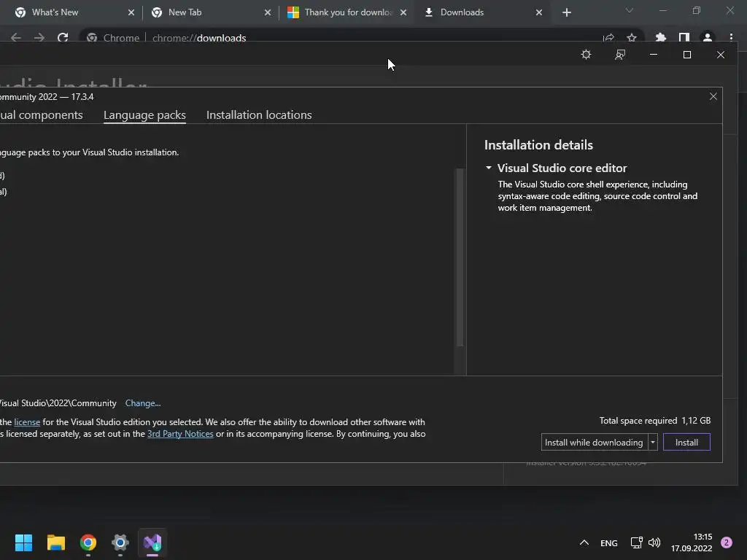This screenshot has height=560, width=747.
Task: Choose Install while downloading option
Action: click(594, 443)
